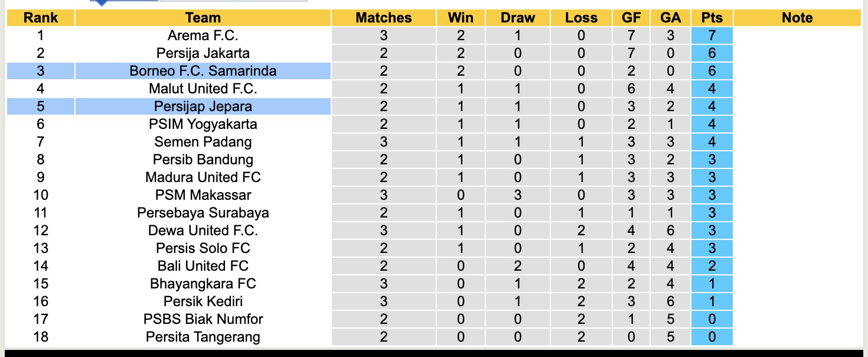Click the highlighted Persijap Jepara team

click(203, 106)
